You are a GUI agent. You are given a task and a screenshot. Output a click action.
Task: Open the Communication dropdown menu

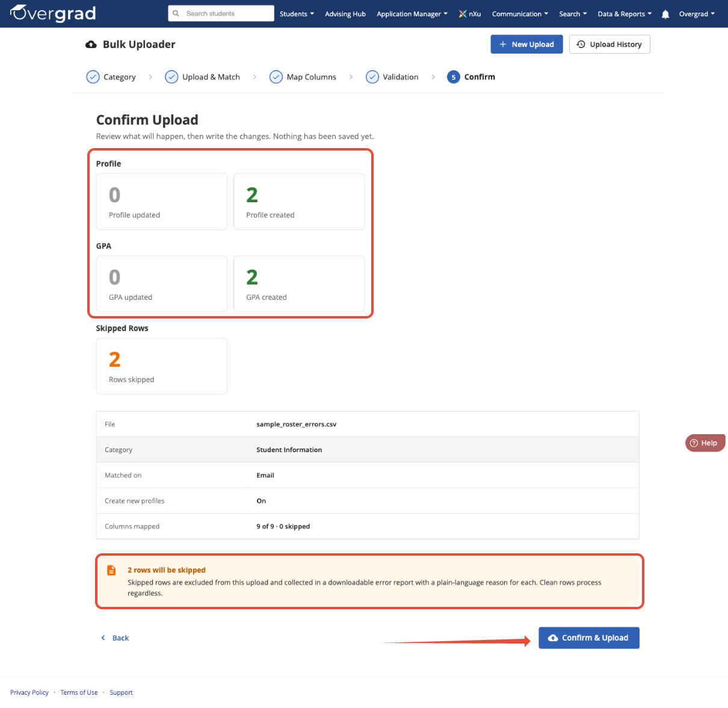[x=520, y=14]
